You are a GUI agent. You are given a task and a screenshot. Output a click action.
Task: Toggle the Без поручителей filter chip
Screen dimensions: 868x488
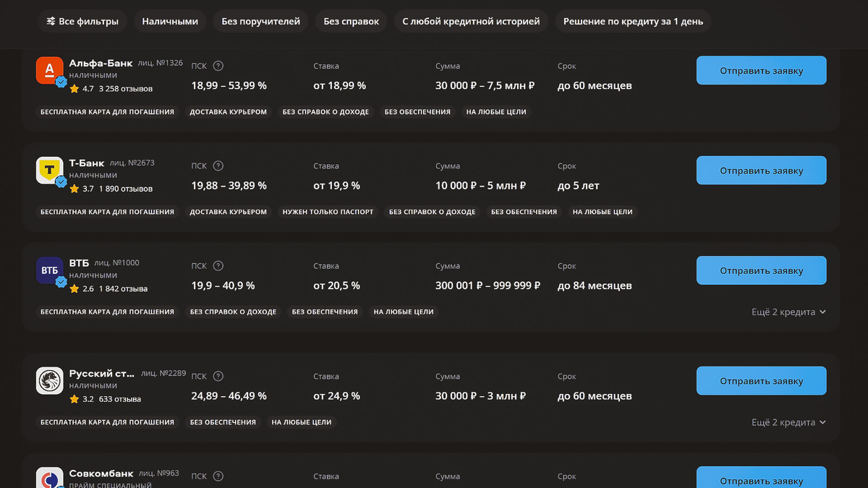pyautogui.click(x=261, y=22)
